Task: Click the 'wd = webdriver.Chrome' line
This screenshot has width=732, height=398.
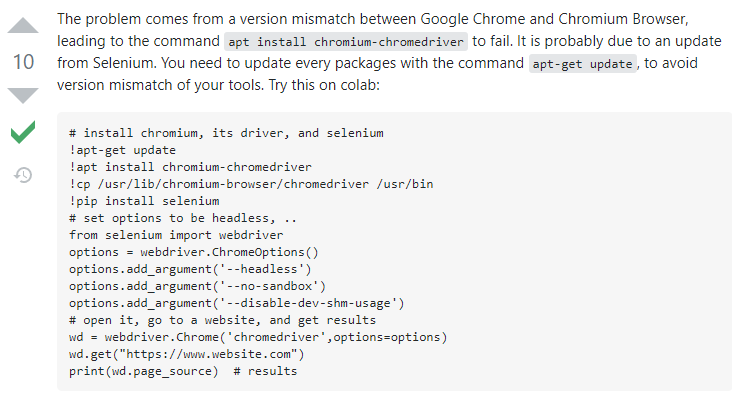Action: click(258, 337)
